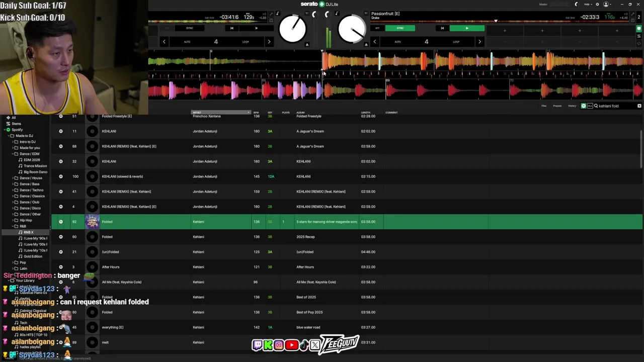The height and width of the screenshot is (362, 644).
Task: Select the 'Folded Freestyle [E]' track
Action: click(117, 116)
